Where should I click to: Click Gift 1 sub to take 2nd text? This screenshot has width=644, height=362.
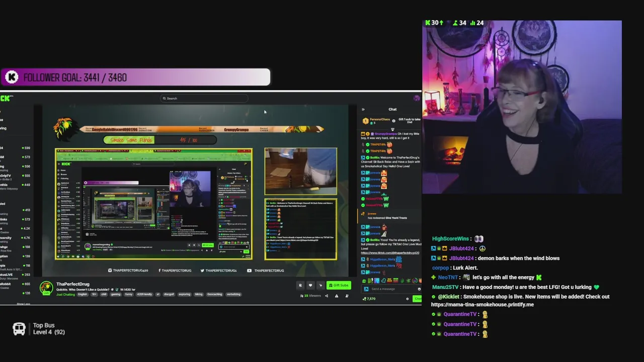410,121
